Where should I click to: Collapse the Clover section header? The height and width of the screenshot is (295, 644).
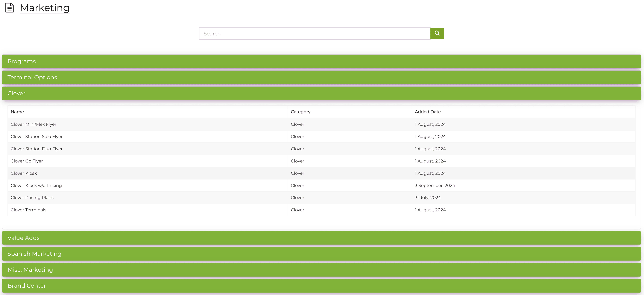click(x=322, y=93)
